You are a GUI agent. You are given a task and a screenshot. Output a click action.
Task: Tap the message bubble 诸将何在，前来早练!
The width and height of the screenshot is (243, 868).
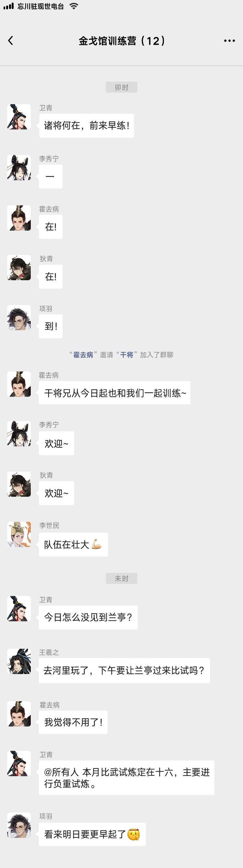[x=87, y=126]
